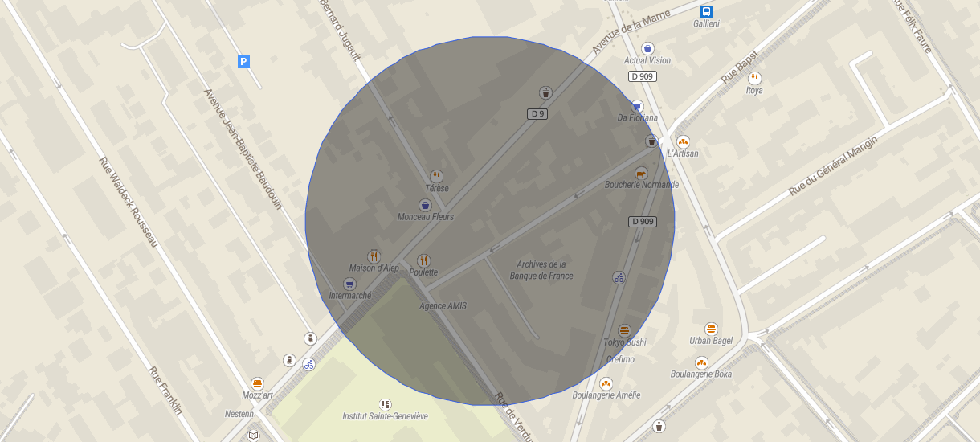Image resolution: width=980 pixels, height=442 pixels.
Task: Select the Boulangerie Boka bakery icon
Action: tap(701, 362)
